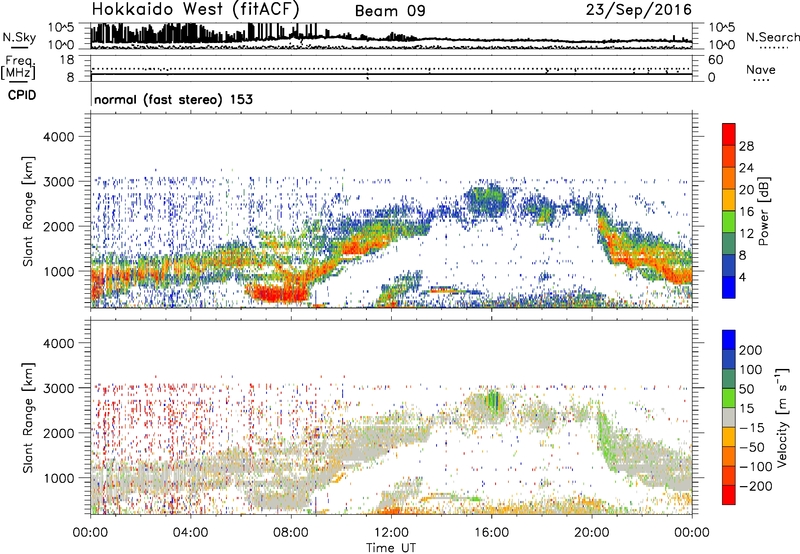This screenshot has height=554, width=800.
Task: Click the red power patch near 08:00
Action: pos(278,293)
